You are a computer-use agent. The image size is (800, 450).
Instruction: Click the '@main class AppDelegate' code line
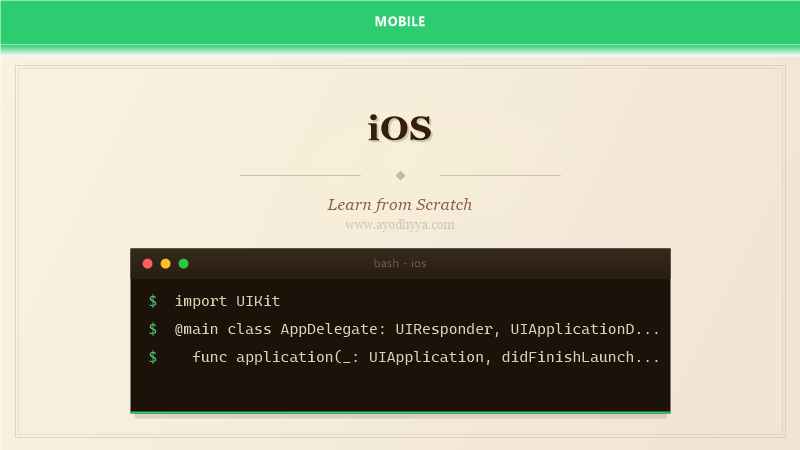(x=417, y=329)
